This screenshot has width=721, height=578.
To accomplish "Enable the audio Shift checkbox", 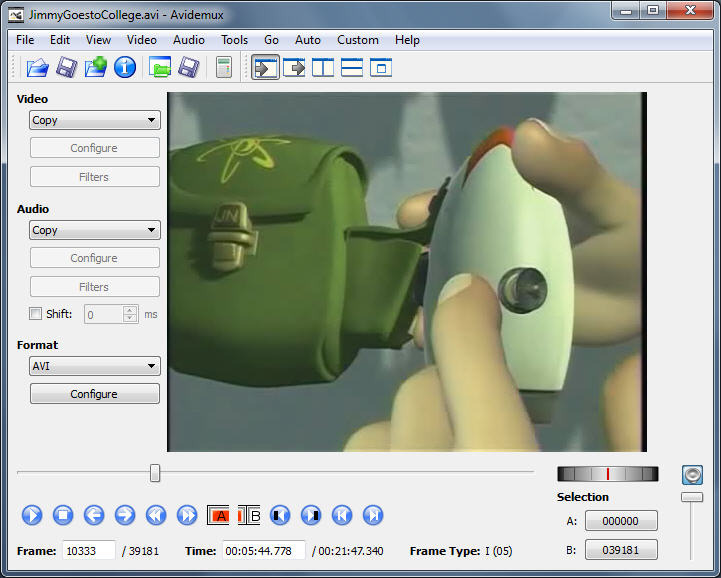I will (x=35, y=314).
